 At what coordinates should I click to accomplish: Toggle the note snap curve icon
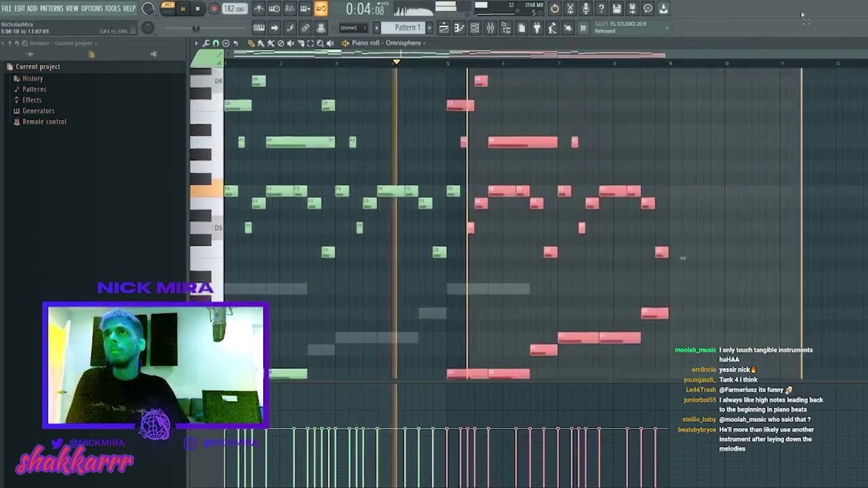click(x=290, y=28)
